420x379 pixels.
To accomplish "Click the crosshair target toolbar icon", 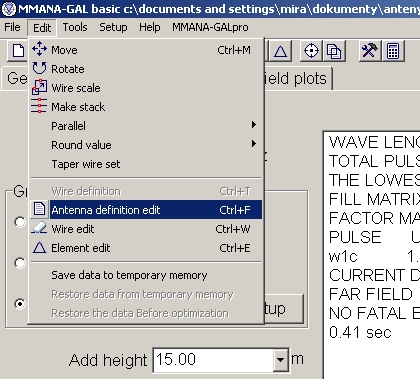I will coord(312,51).
